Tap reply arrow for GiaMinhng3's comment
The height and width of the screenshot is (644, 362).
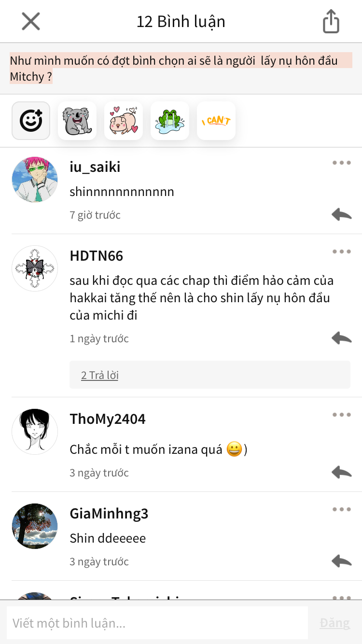tap(342, 561)
